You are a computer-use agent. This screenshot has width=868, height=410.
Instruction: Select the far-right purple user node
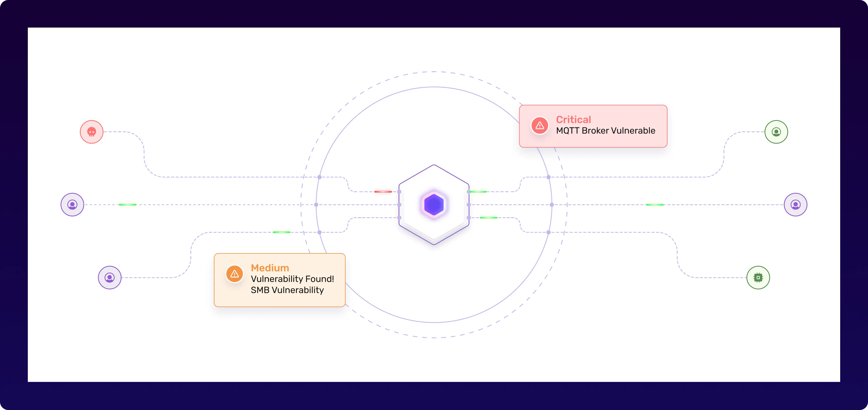coord(795,205)
